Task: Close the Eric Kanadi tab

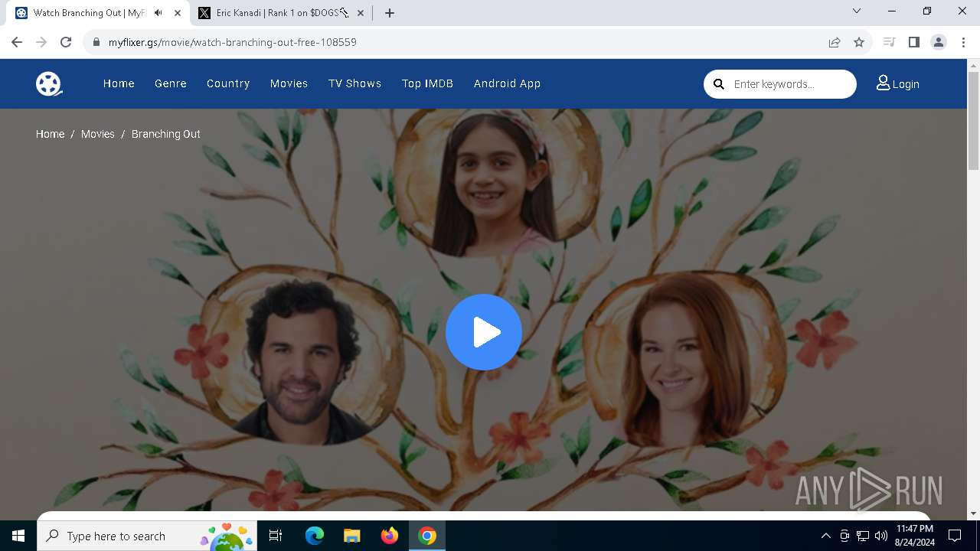Action: pos(361,13)
